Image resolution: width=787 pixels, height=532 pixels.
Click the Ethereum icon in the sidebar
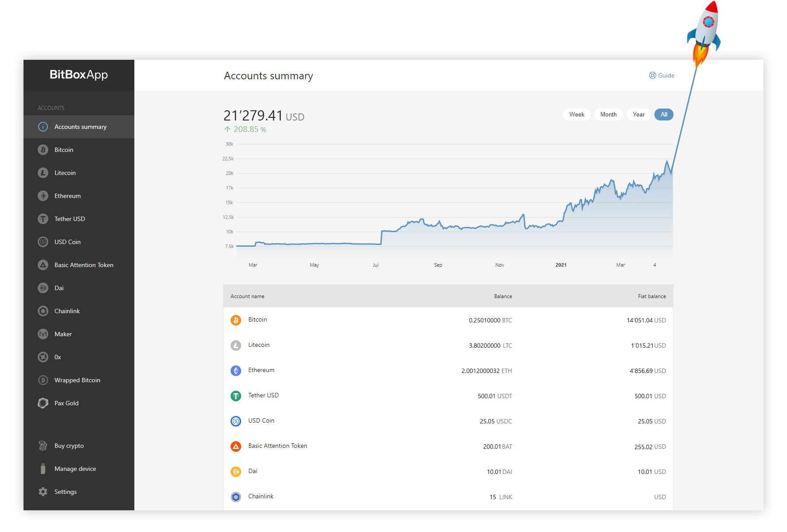click(43, 196)
